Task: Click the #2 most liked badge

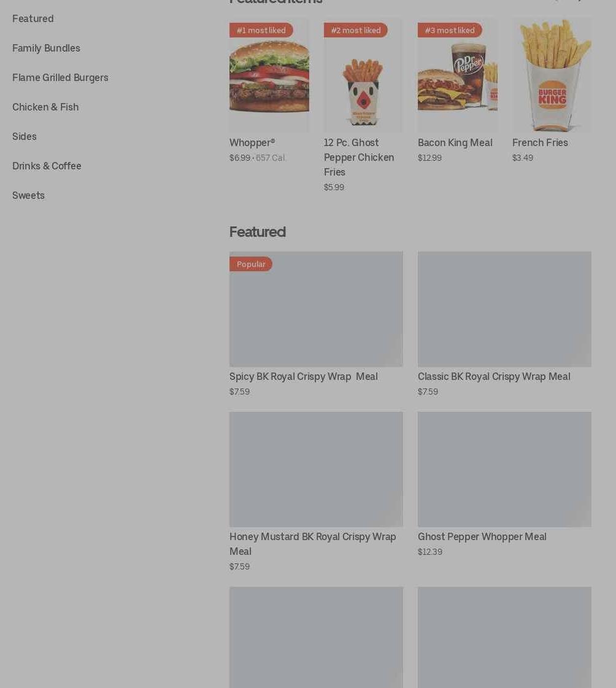Action: pyautogui.click(x=355, y=30)
